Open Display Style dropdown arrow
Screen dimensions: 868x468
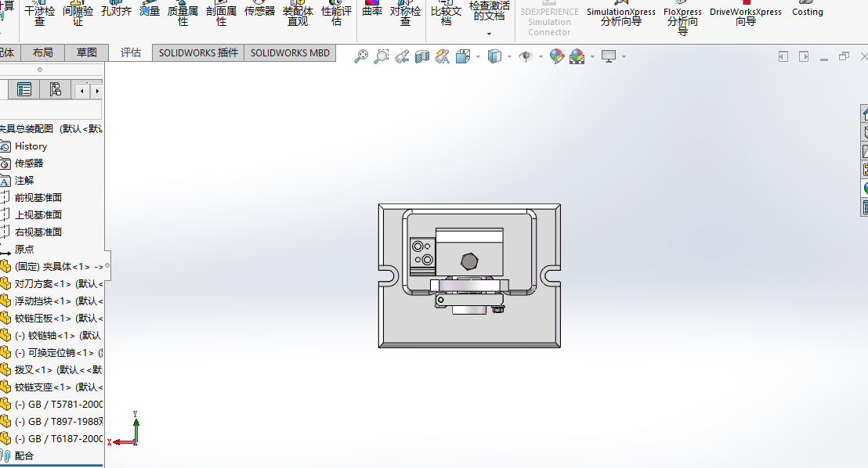click(509, 57)
